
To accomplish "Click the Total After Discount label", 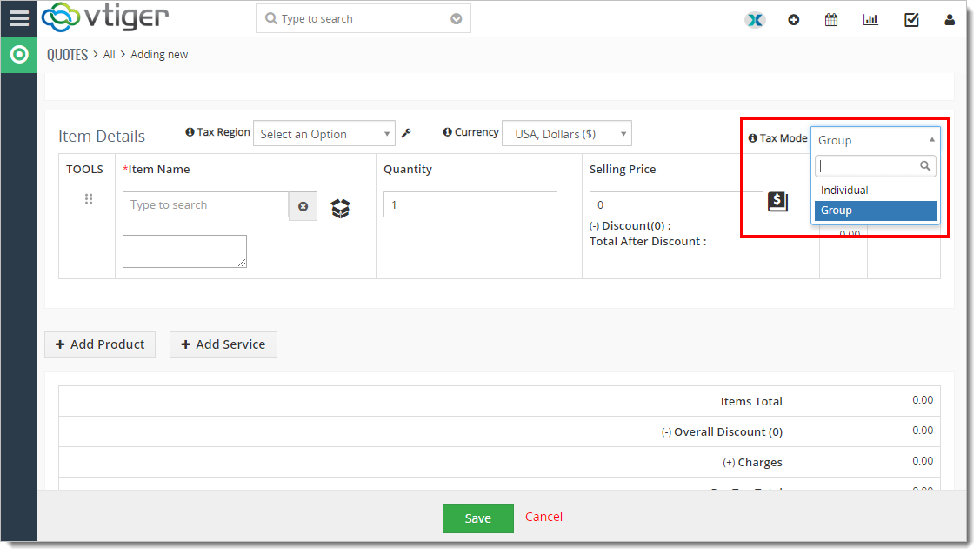I will tap(648, 241).
